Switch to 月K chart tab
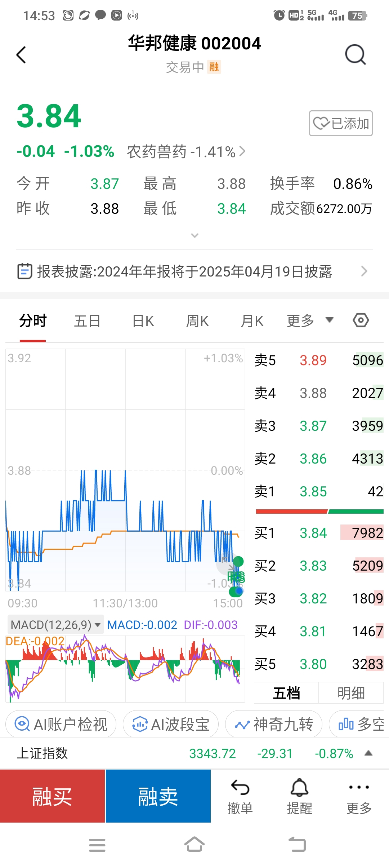The width and height of the screenshot is (389, 868). pyautogui.click(x=252, y=321)
